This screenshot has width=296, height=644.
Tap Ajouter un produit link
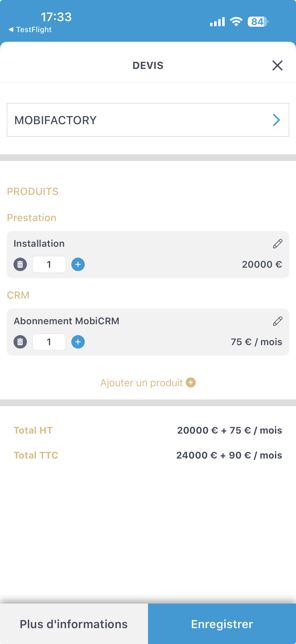(x=141, y=383)
